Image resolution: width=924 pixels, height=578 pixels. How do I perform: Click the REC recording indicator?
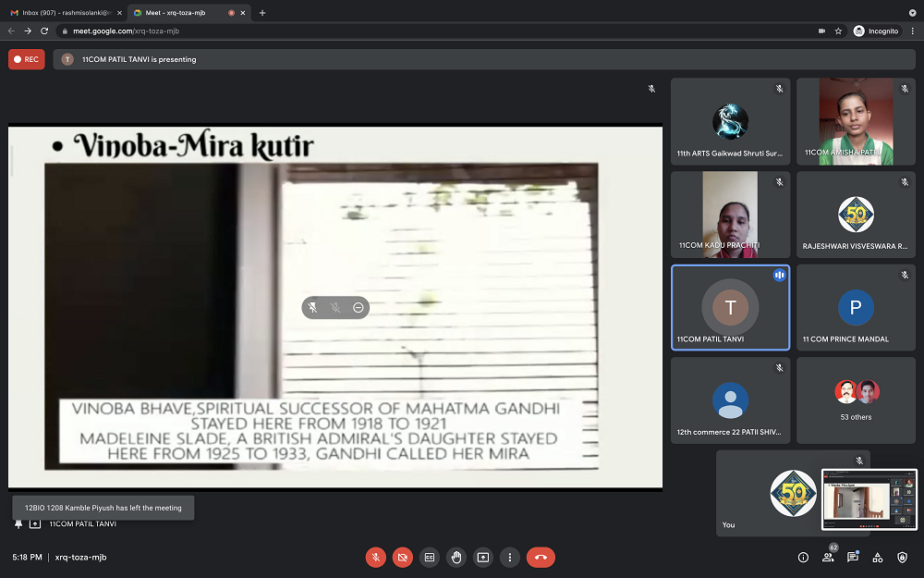27,59
